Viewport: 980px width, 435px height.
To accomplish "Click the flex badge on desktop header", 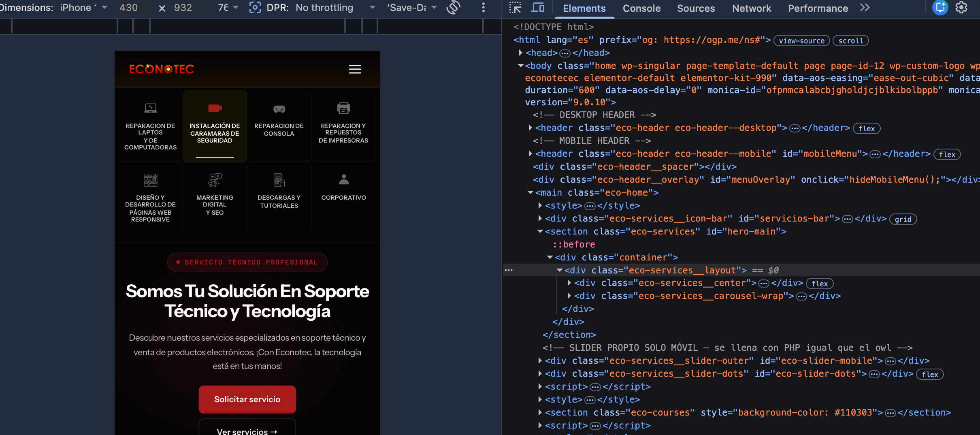I will click(866, 128).
